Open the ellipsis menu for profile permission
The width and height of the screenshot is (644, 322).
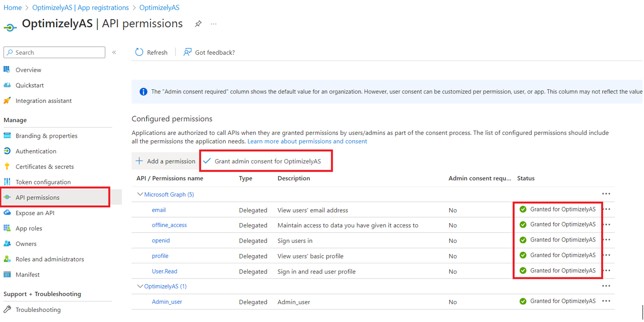pos(606,255)
